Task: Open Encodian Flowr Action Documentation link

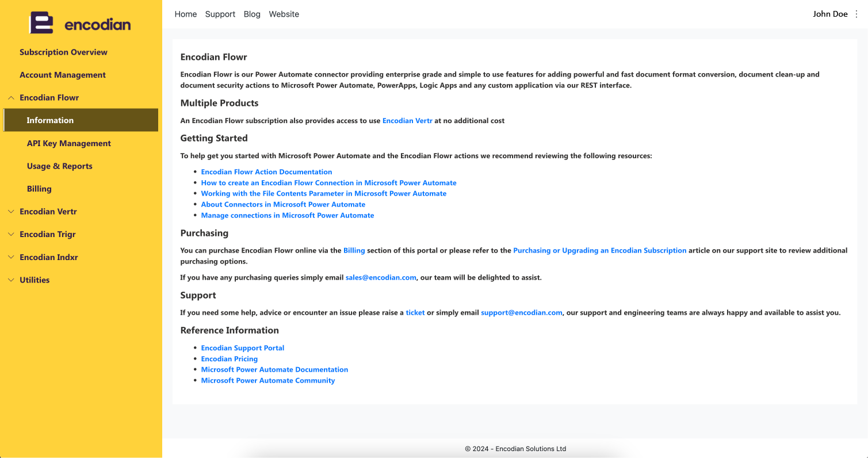Action: point(266,172)
